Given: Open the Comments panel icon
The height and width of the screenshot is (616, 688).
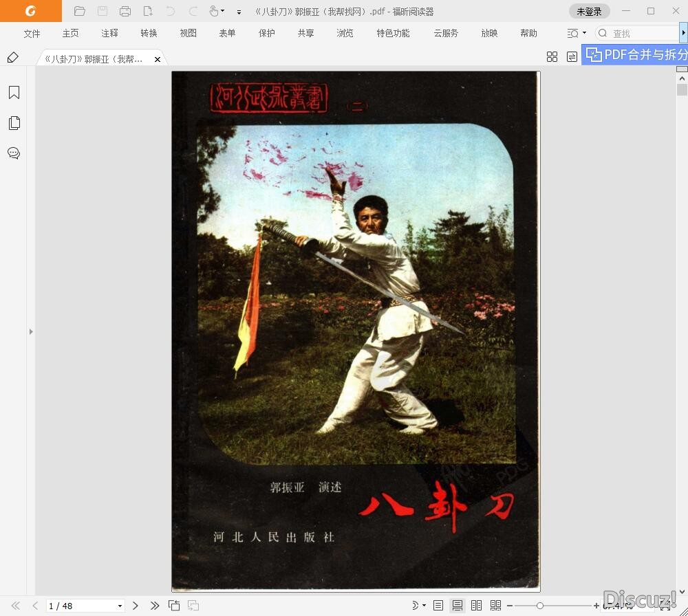Looking at the screenshot, I should (x=14, y=153).
